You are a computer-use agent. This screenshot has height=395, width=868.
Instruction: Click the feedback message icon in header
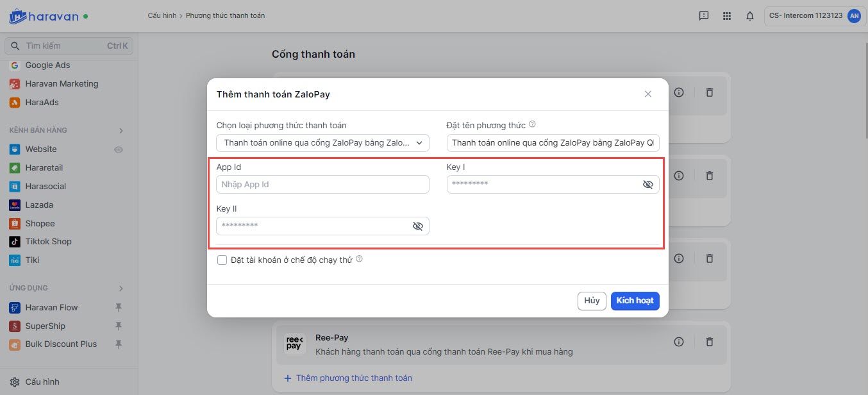pos(703,16)
